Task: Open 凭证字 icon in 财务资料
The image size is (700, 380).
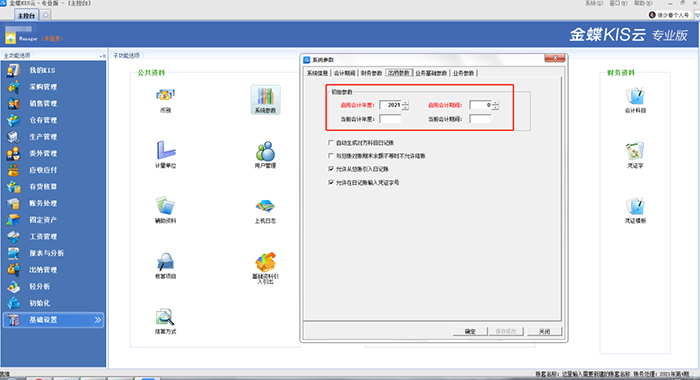Action: (635, 155)
